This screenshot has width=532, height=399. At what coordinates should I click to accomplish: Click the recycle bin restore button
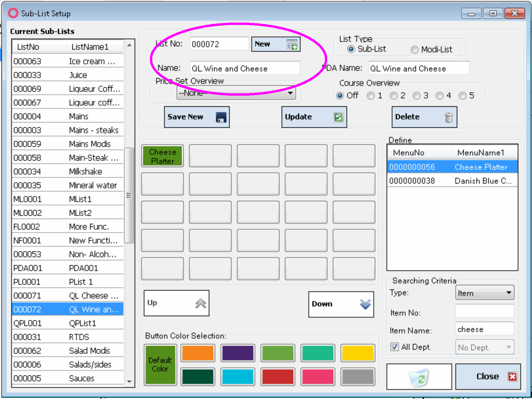coord(419,376)
